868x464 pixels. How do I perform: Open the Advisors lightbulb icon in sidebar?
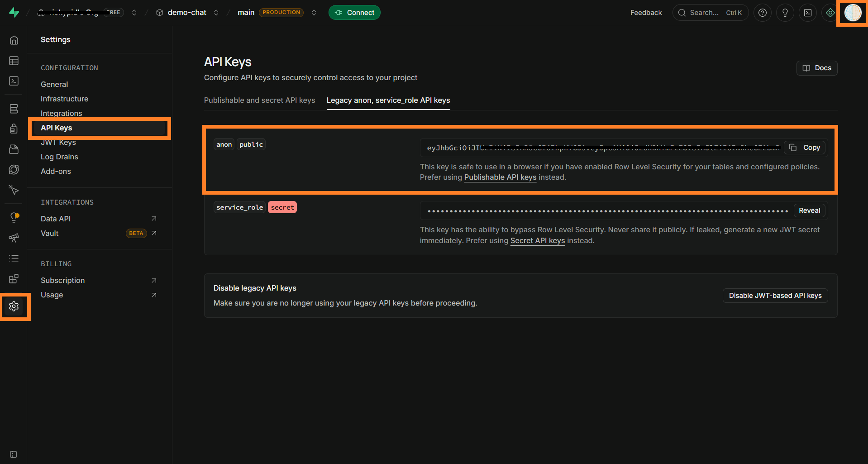click(x=14, y=217)
